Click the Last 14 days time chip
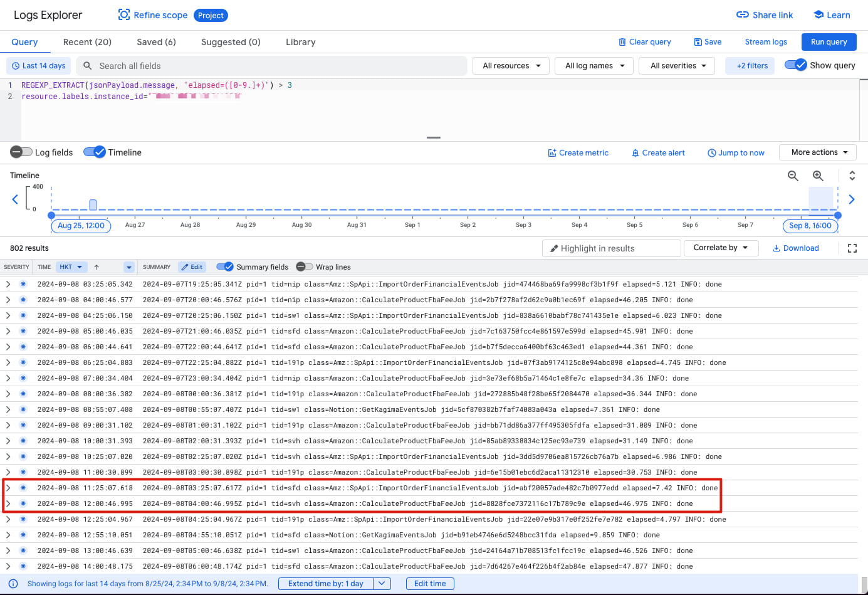Screen dimensions: 868x595 pos(39,66)
